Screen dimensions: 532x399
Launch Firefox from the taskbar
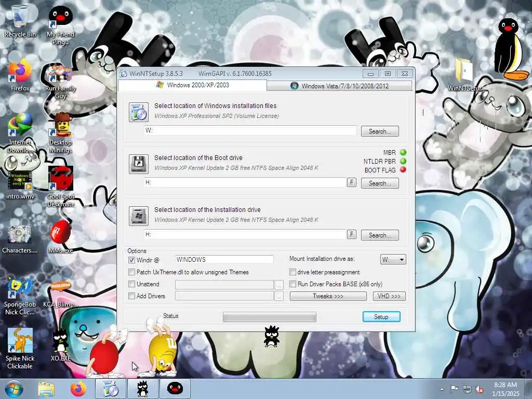pyautogui.click(x=78, y=389)
